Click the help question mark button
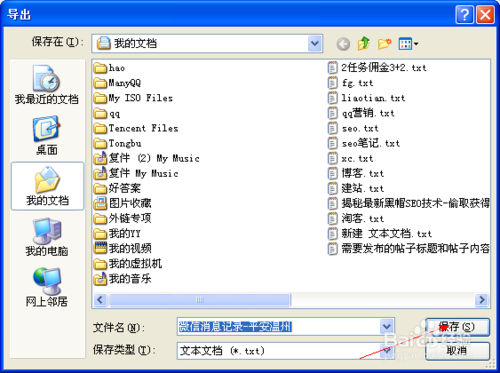 point(465,15)
